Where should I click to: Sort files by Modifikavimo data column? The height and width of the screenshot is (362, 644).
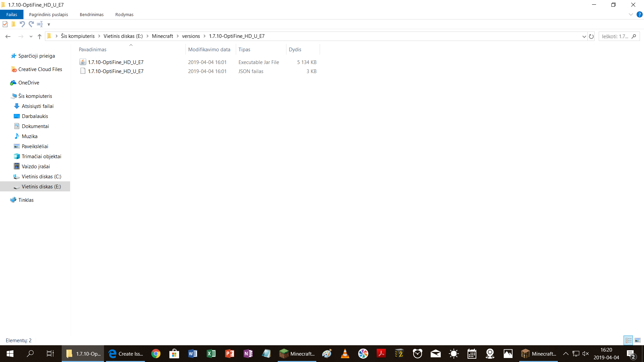[x=209, y=50]
